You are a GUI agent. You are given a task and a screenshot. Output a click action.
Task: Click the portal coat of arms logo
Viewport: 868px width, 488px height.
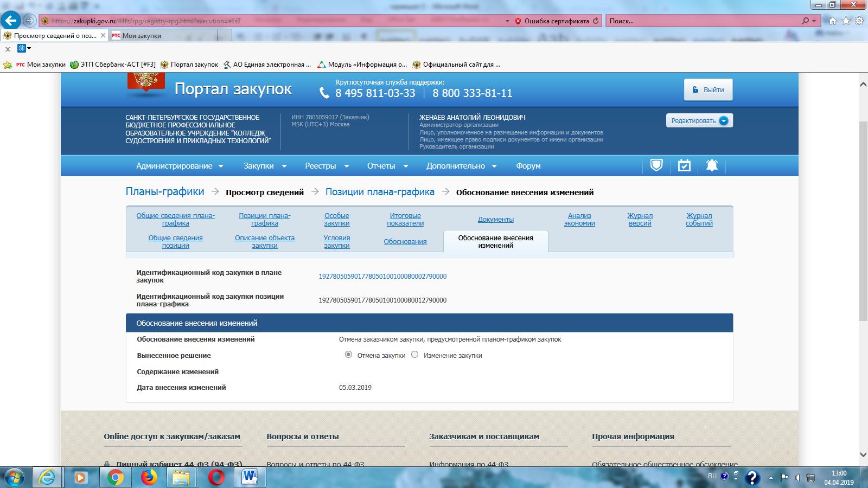pyautogui.click(x=146, y=84)
